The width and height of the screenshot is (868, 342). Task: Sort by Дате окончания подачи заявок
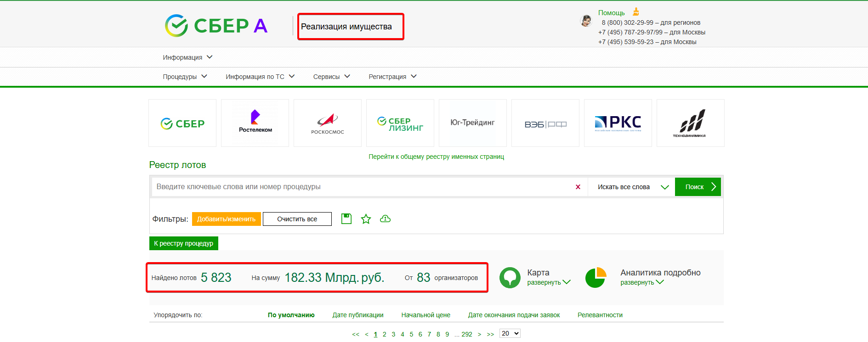(514, 315)
